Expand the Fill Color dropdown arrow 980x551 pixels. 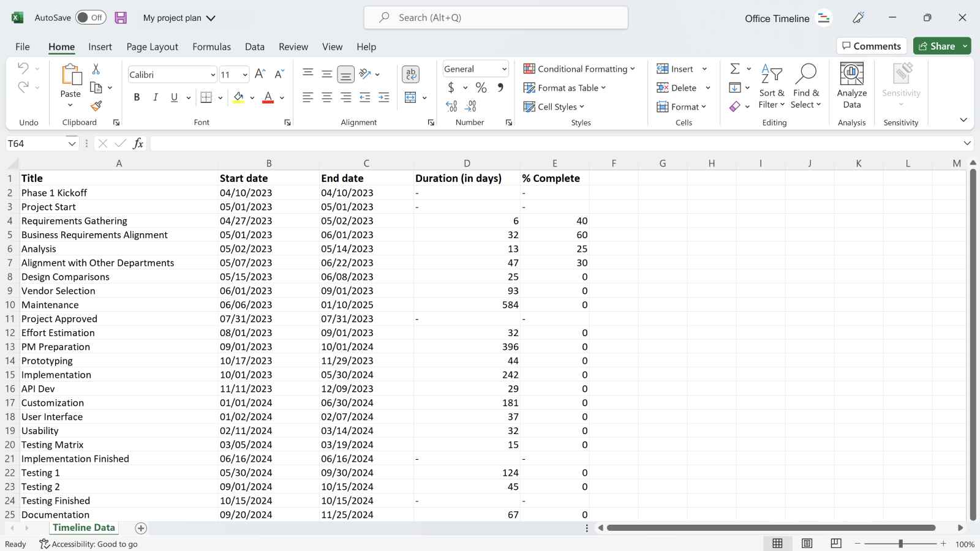point(252,97)
